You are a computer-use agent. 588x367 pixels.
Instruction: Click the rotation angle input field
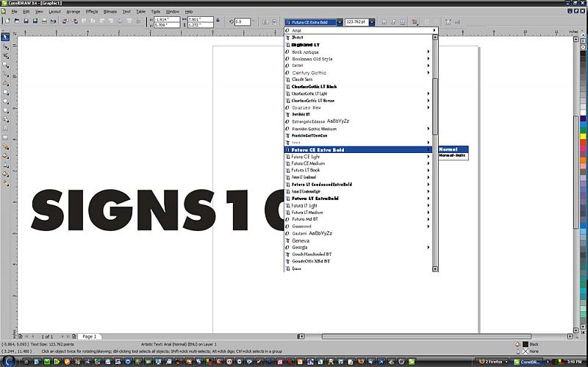(x=243, y=22)
